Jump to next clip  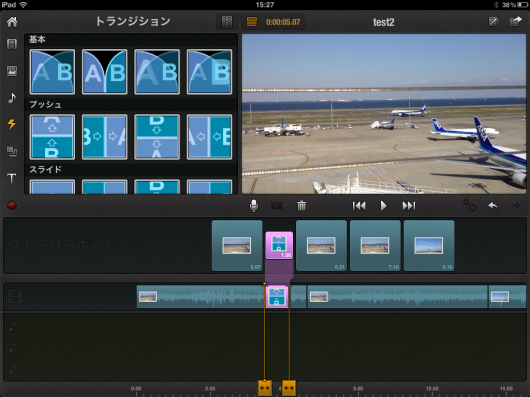coord(409,206)
